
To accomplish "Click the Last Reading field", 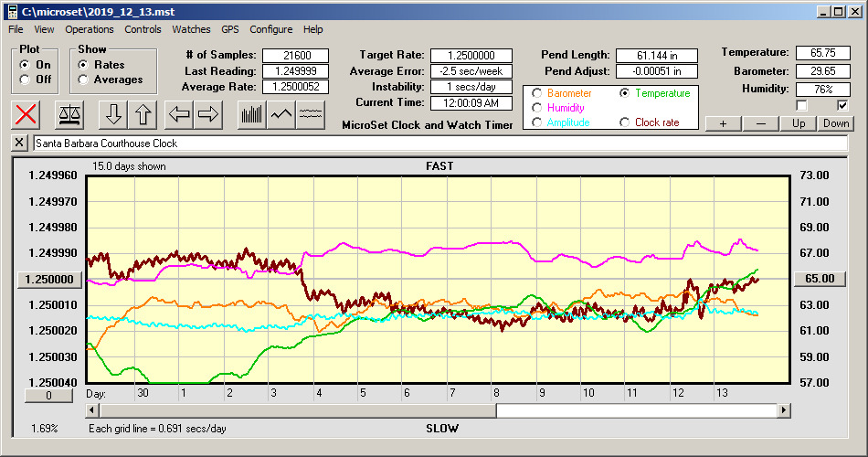I will pos(296,71).
